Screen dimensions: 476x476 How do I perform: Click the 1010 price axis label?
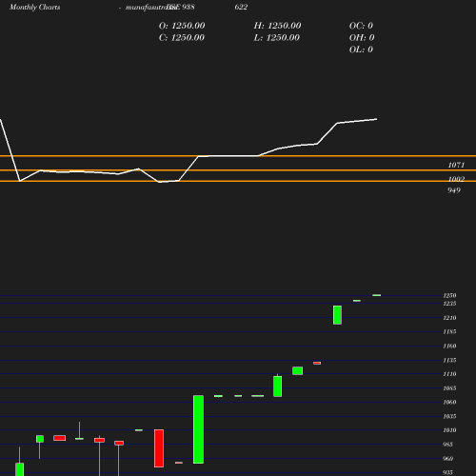(449, 430)
